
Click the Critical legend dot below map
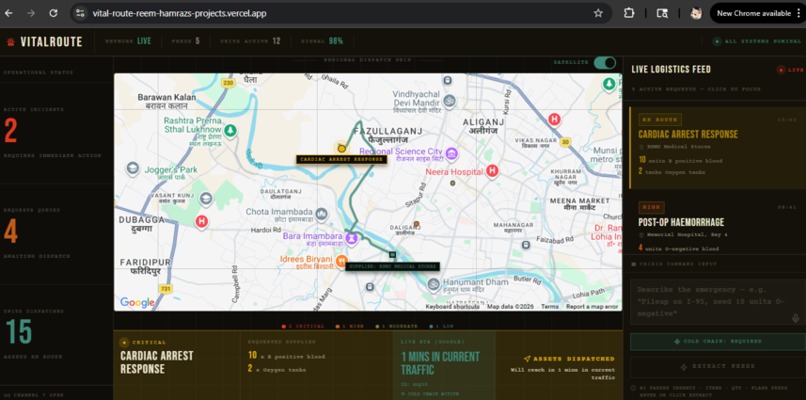(284, 326)
